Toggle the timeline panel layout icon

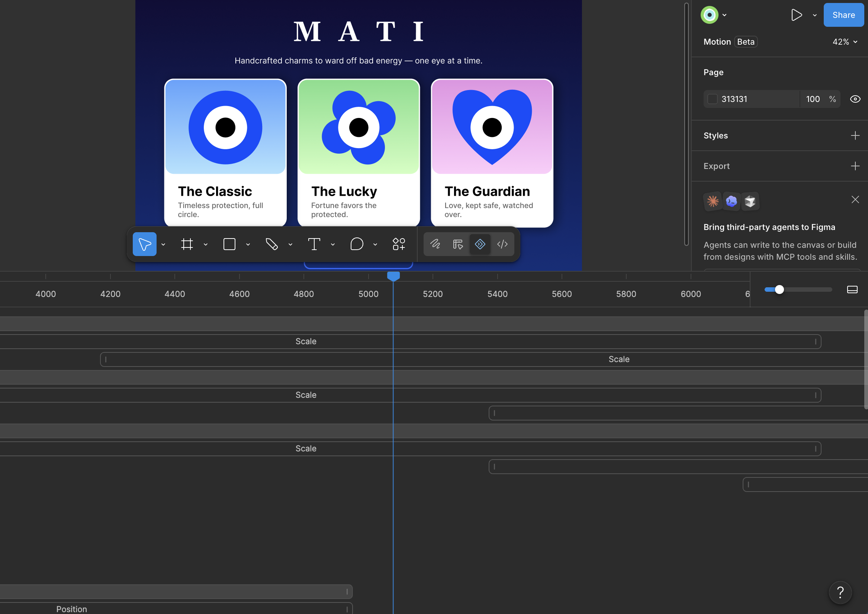point(852,290)
